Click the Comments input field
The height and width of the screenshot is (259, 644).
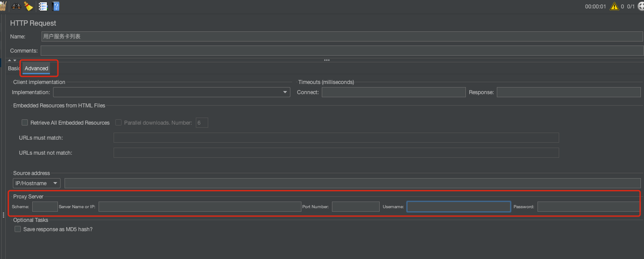[342, 51]
